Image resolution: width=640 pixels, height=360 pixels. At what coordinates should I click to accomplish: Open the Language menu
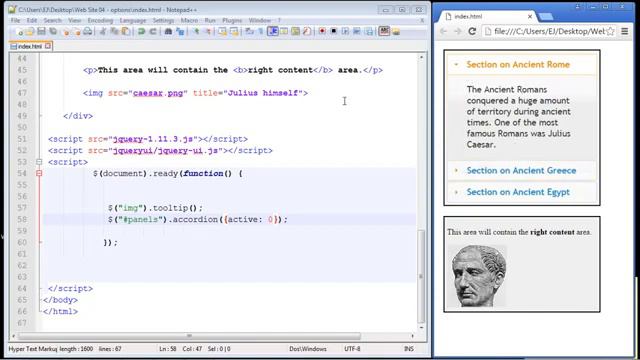133,20
